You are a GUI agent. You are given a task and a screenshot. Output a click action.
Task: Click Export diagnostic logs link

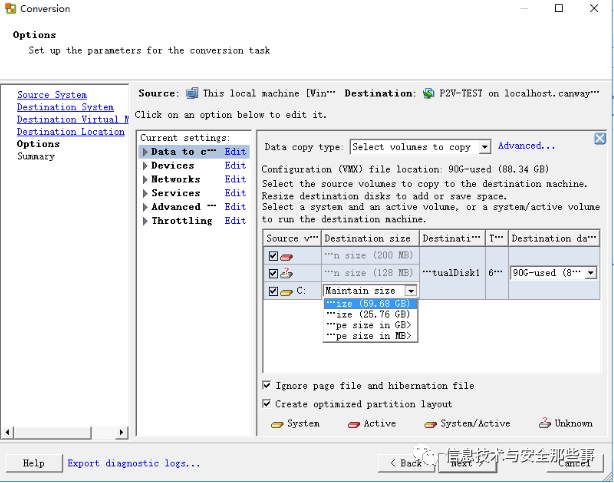tap(134, 463)
